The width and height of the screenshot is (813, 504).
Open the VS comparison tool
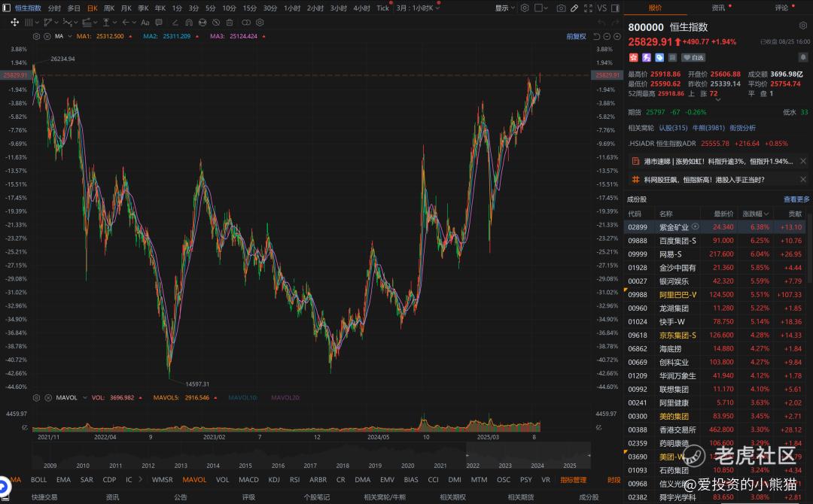click(x=601, y=8)
